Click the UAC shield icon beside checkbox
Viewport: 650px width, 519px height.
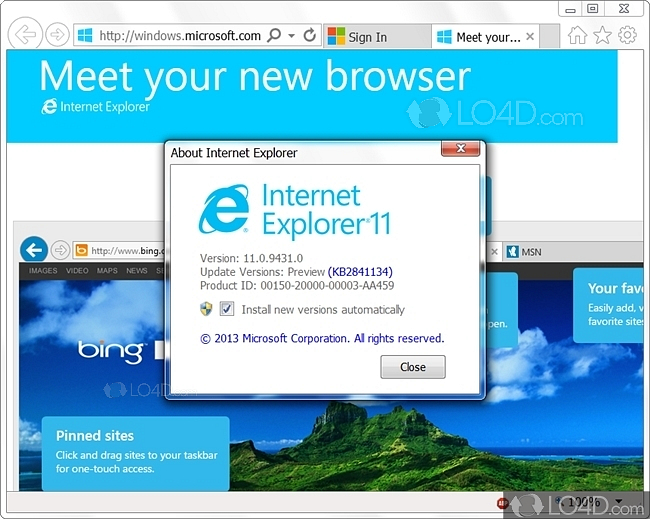[x=206, y=309]
